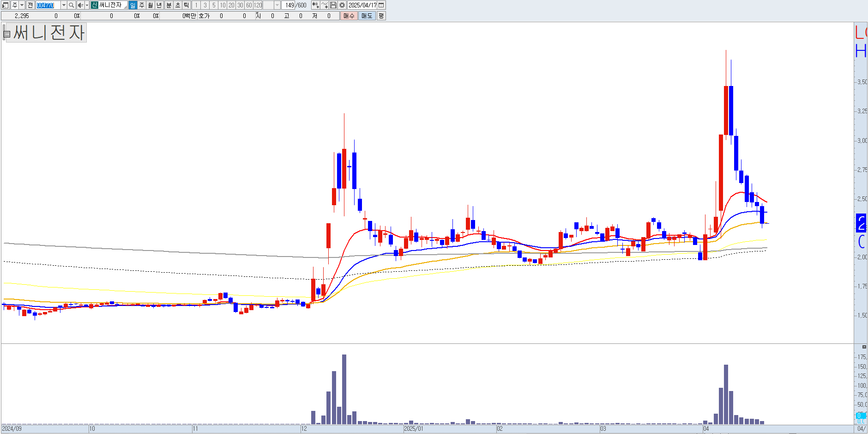The width and height of the screenshot is (868, 434).
Task: Click the red 매수 buy button
Action: click(x=349, y=16)
